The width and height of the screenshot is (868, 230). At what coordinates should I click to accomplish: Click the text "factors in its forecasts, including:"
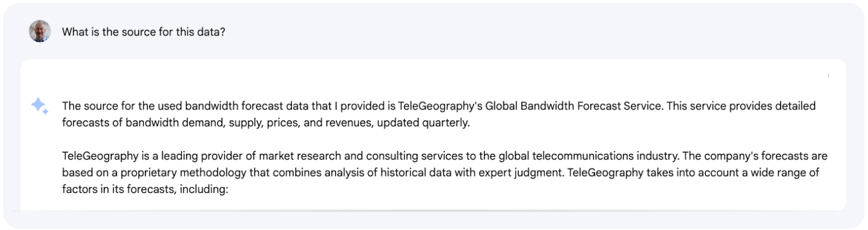click(x=145, y=190)
